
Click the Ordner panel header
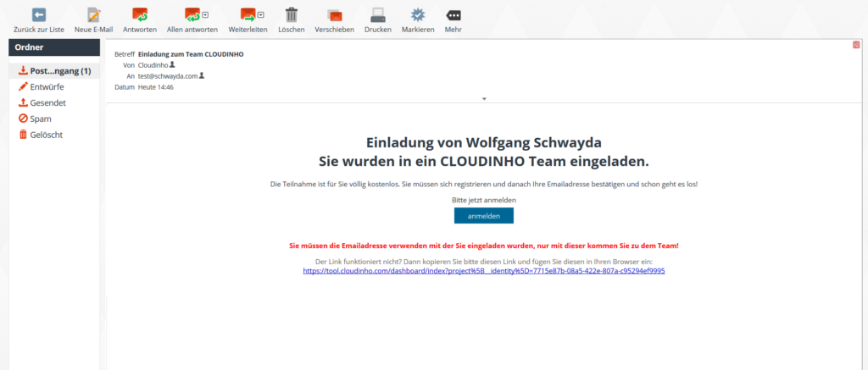54,47
